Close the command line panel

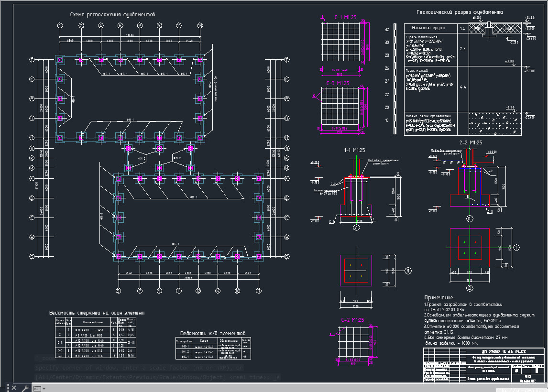13,388
